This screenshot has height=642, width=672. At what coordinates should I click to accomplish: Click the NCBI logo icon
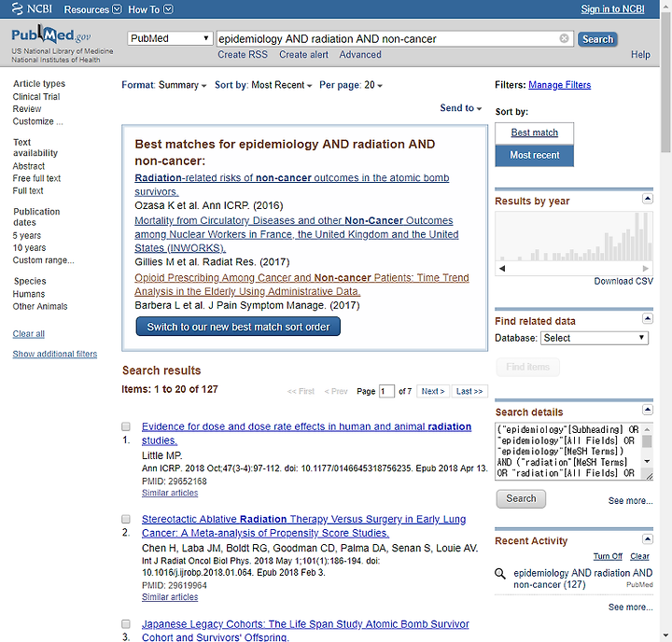tap(17, 8)
